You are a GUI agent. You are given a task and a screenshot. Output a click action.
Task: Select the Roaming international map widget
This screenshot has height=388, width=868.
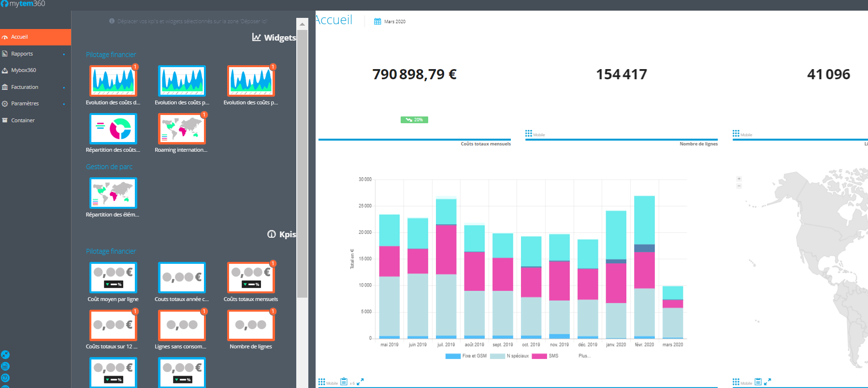(182, 129)
